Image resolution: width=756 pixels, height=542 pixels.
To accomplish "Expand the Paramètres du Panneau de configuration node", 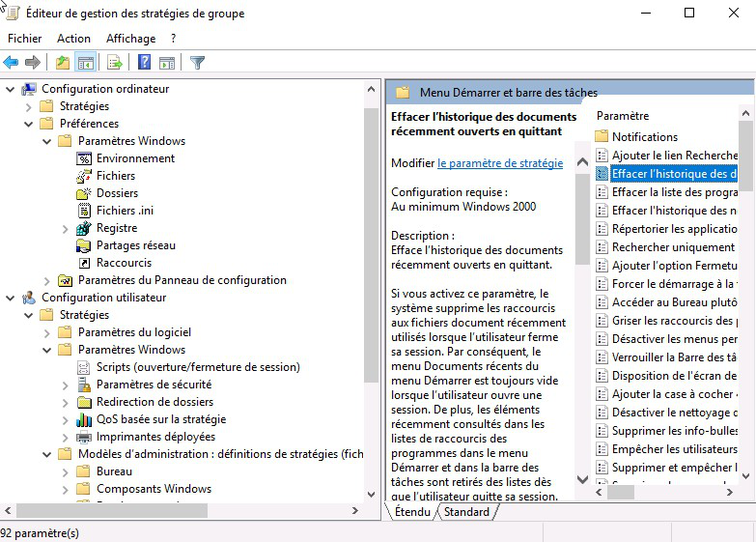I will coord(46,280).
